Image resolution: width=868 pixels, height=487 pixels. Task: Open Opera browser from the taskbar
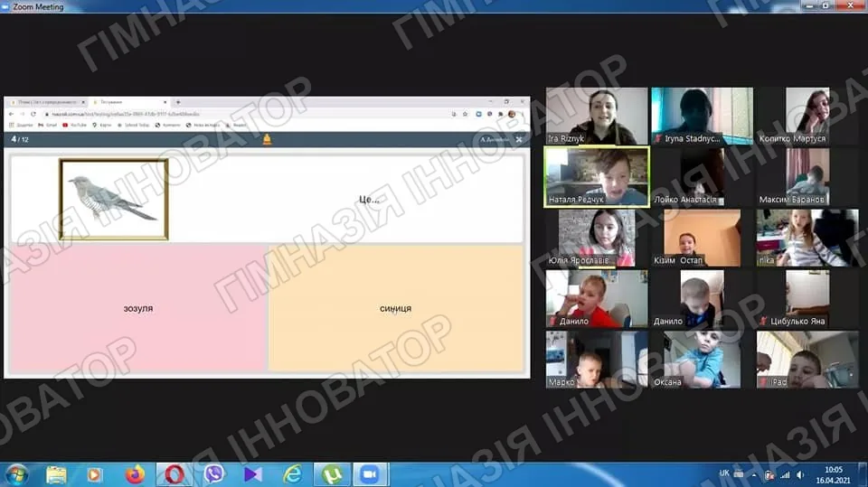pos(174,474)
